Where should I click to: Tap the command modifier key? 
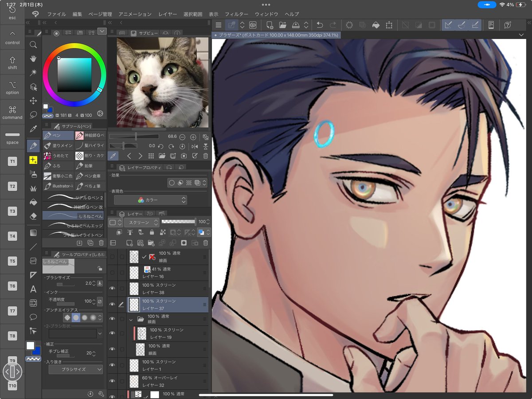point(12,113)
